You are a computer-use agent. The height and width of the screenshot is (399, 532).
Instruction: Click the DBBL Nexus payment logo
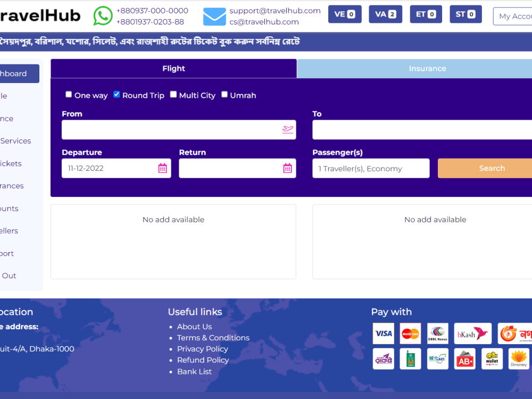(x=438, y=334)
